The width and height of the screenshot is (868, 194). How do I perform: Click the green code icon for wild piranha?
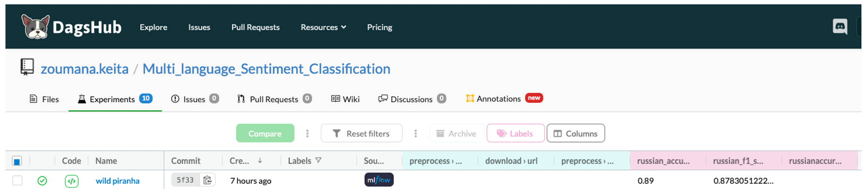click(x=72, y=181)
